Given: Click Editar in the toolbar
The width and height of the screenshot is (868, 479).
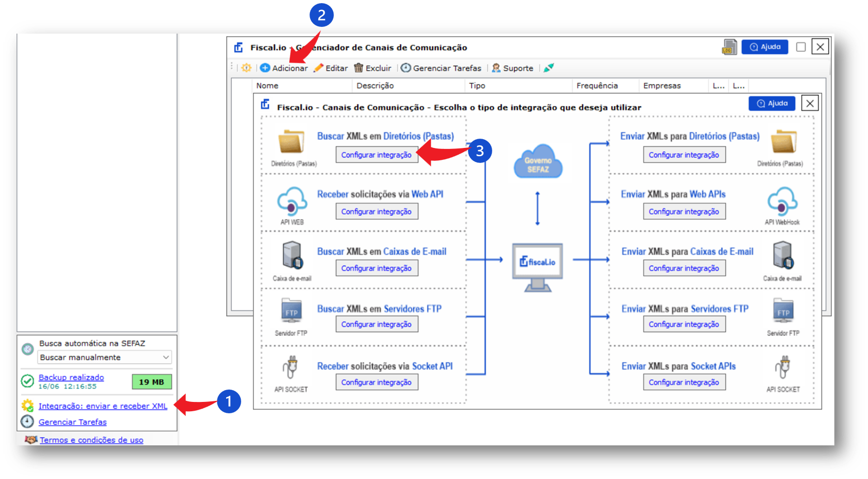Looking at the screenshot, I should 331,68.
